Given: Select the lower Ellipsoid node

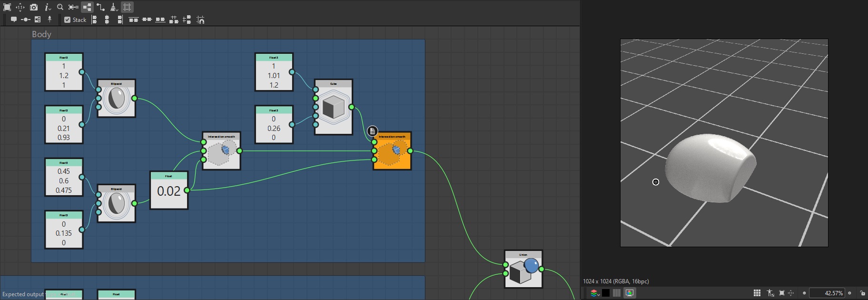Looking at the screenshot, I should (x=116, y=203).
